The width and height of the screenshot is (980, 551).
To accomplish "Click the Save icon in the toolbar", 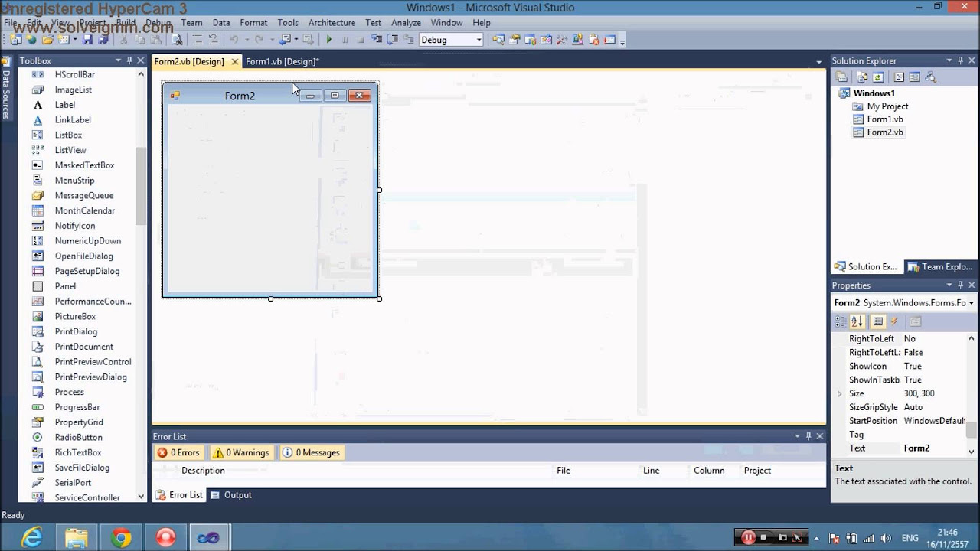I will (x=87, y=40).
